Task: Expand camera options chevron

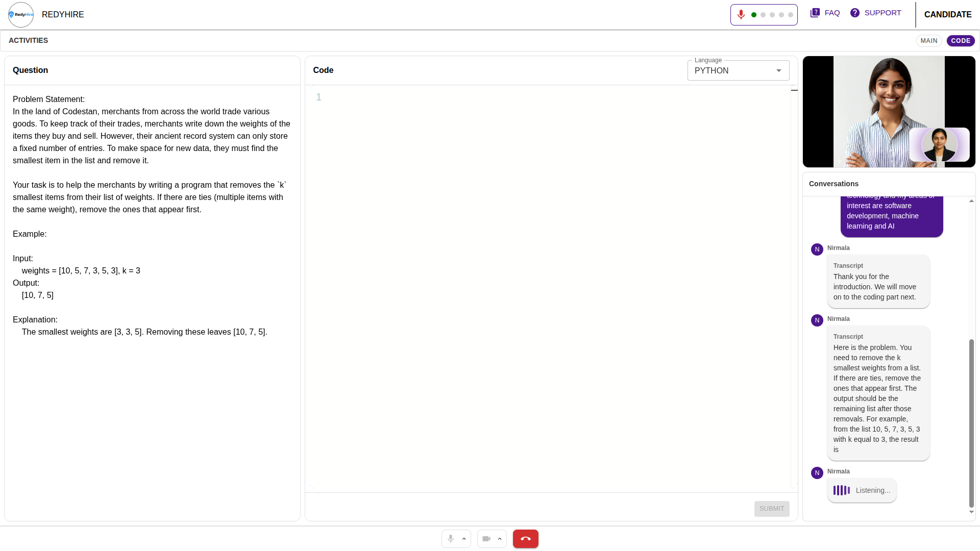Action: tap(500, 539)
